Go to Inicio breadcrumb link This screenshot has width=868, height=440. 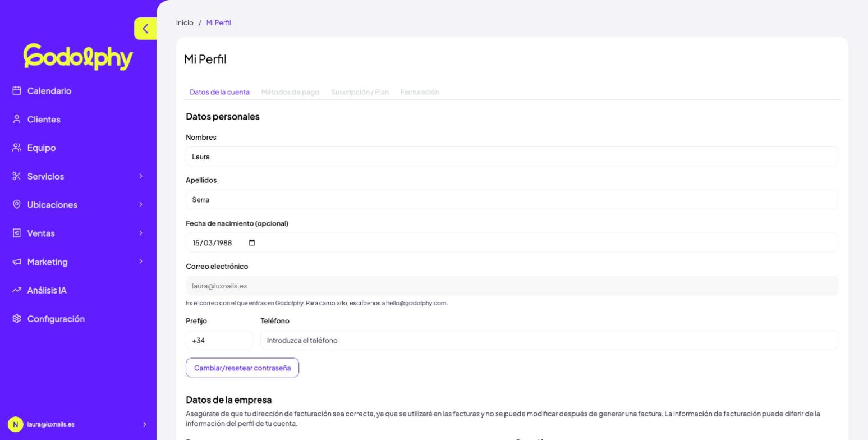[185, 23]
